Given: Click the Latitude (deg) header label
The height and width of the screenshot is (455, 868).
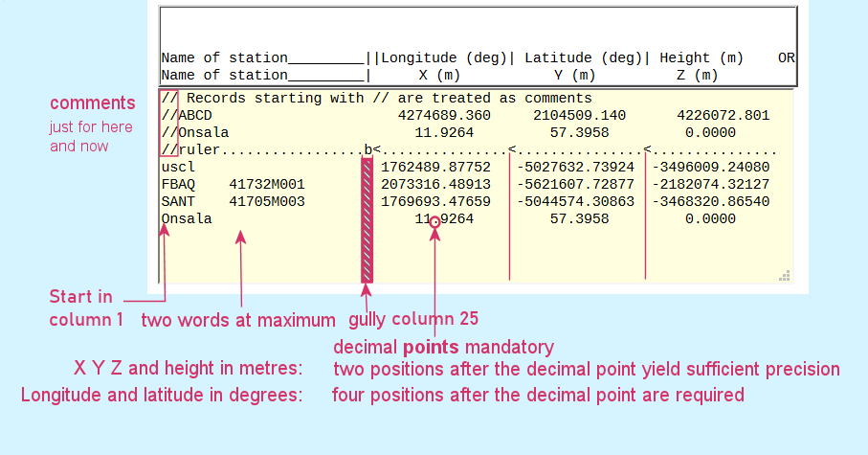Looking at the screenshot, I should 584,57.
